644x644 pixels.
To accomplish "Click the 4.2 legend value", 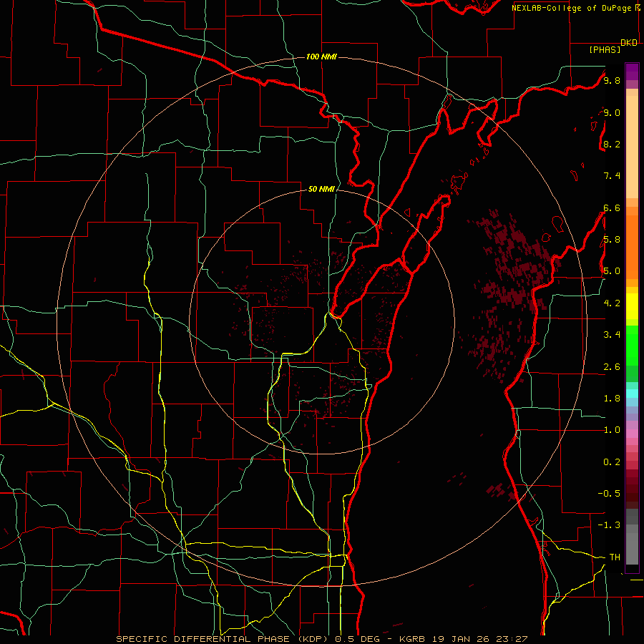I will pyautogui.click(x=612, y=303).
